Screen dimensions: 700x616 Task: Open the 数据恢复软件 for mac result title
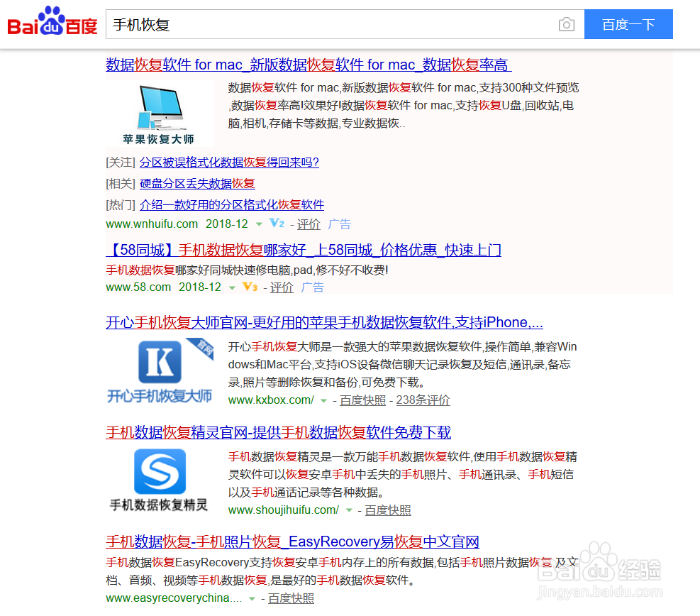click(309, 65)
